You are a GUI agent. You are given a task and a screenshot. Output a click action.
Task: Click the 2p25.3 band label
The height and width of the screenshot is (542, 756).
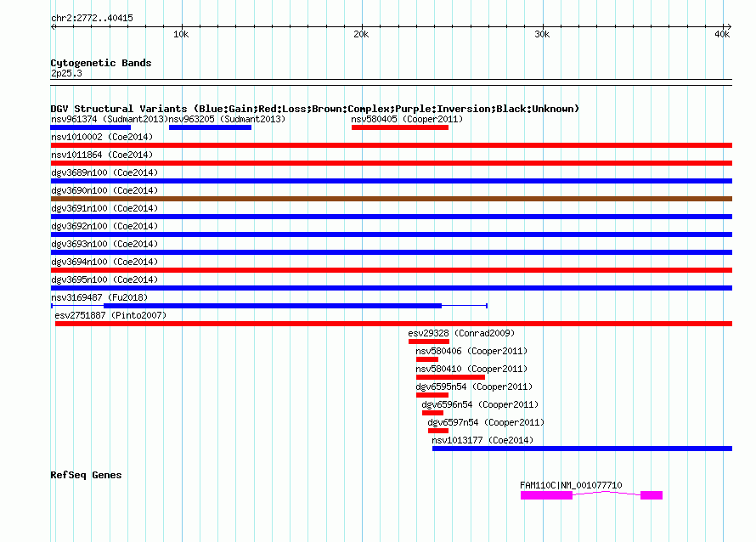pyautogui.click(x=66, y=73)
